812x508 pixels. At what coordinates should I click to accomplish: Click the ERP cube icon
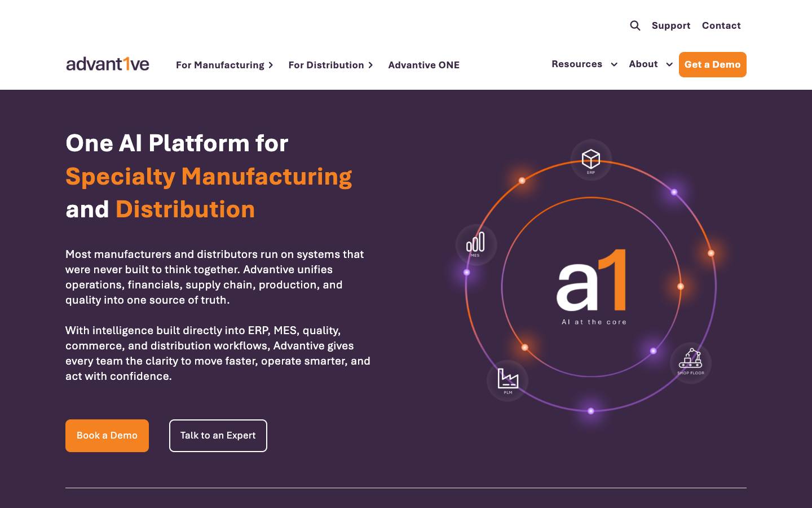(x=591, y=160)
